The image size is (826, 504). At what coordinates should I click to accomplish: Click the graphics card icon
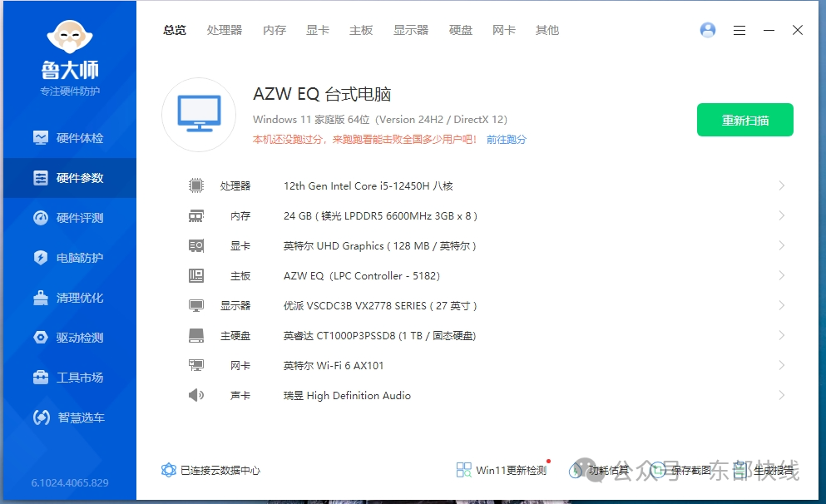pyautogui.click(x=196, y=246)
